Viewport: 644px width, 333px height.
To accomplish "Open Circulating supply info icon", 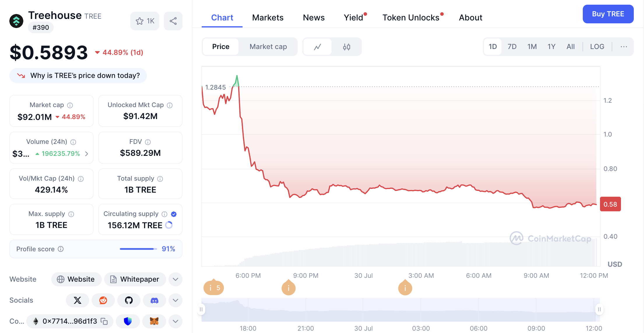I will tap(164, 214).
